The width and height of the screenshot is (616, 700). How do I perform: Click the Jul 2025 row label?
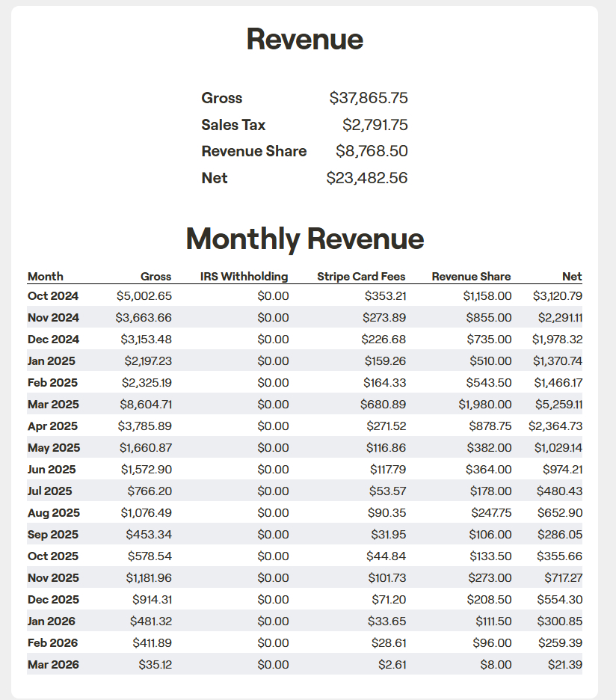click(52, 491)
